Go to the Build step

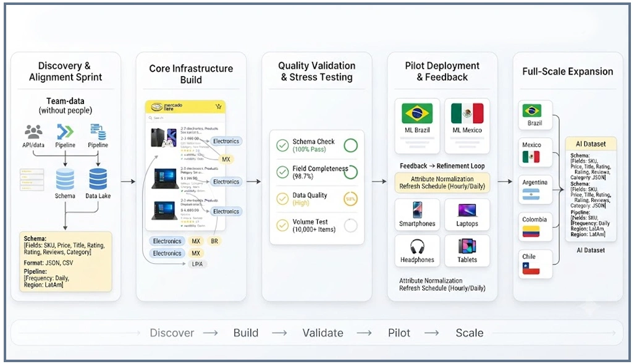[246, 333]
